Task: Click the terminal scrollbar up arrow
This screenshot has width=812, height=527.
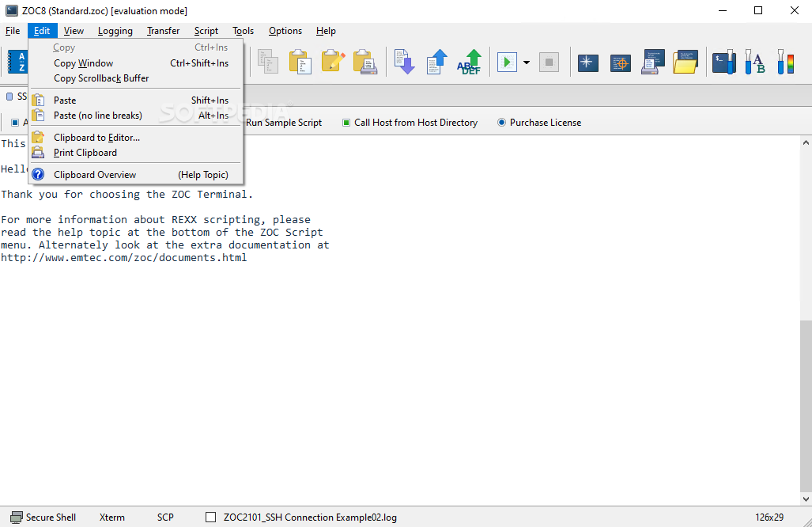Action: (806, 142)
